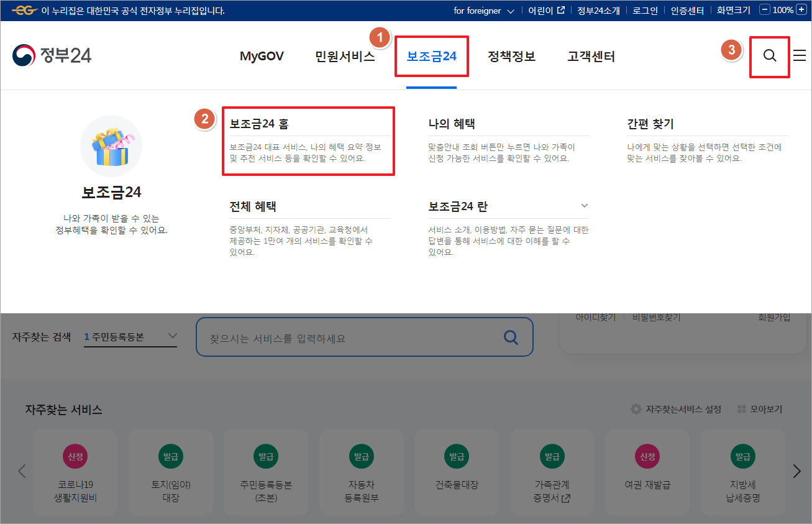This screenshot has height=524, width=812.
Task: Open the hamburger menu icon
Action: tap(799, 56)
